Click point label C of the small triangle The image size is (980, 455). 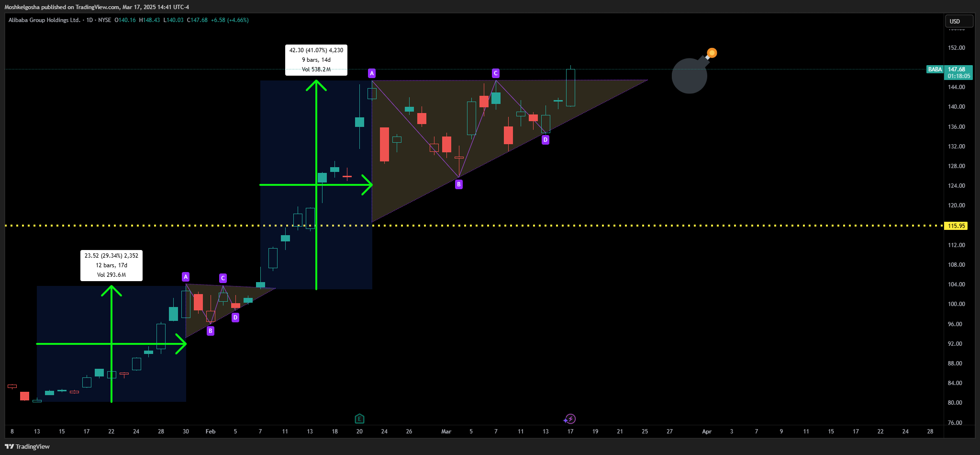(223, 278)
